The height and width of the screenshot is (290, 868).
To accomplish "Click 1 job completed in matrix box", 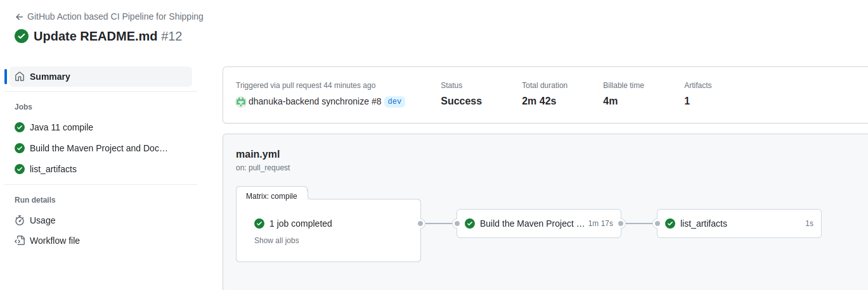I will tap(301, 224).
